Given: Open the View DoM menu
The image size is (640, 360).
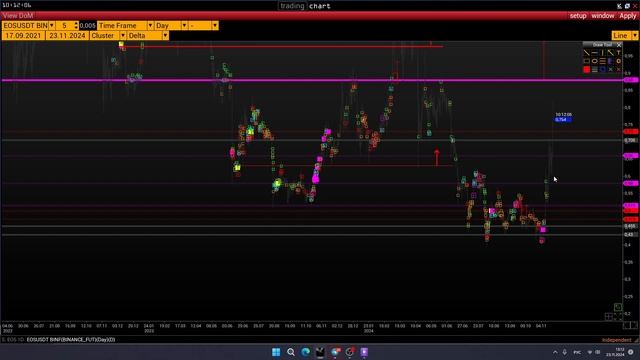Looking at the screenshot, I should tap(18, 16).
